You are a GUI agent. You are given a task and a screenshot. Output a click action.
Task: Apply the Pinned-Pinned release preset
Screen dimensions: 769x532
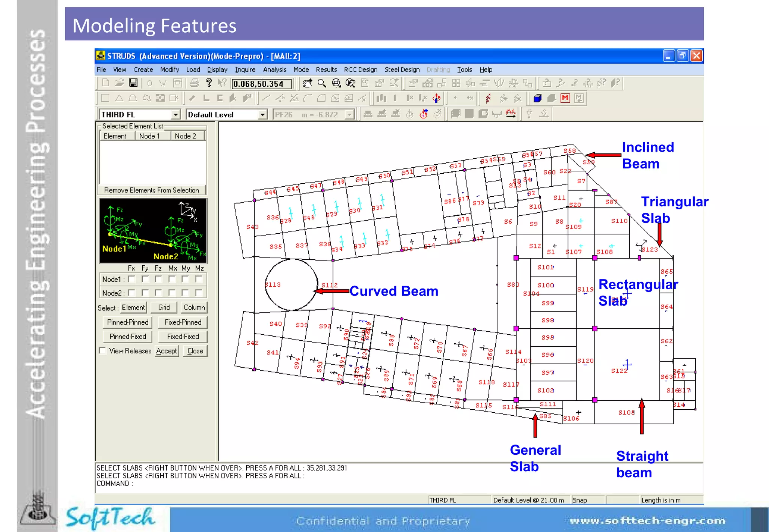click(x=128, y=322)
